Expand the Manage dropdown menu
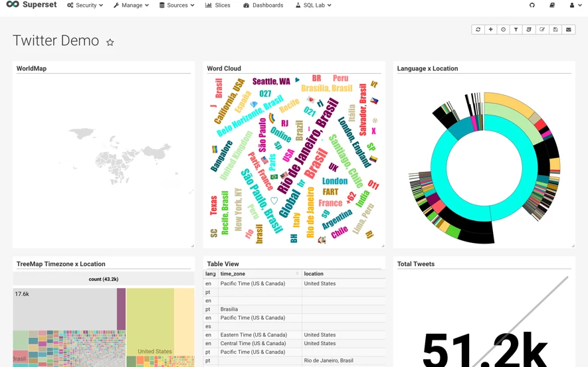 pyautogui.click(x=132, y=5)
